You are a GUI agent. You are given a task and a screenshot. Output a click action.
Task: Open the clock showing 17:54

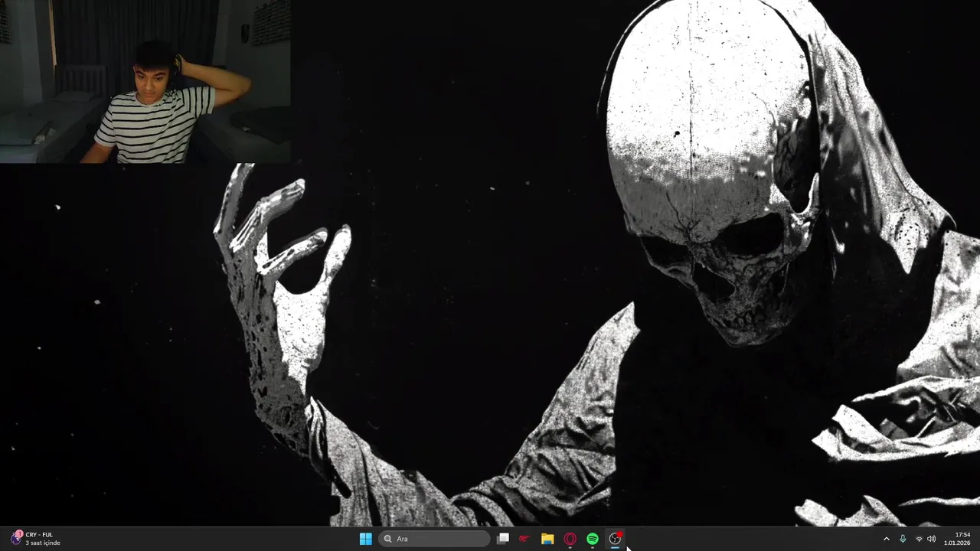pyautogui.click(x=958, y=539)
